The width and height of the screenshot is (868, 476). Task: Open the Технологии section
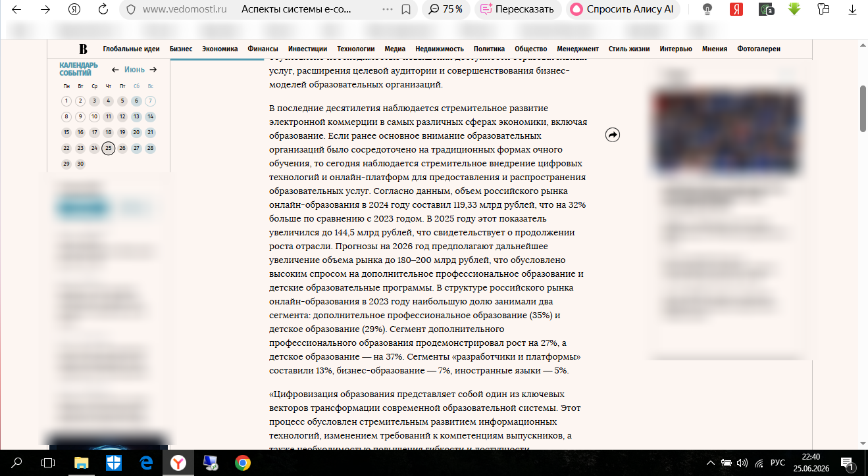pyautogui.click(x=356, y=49)
